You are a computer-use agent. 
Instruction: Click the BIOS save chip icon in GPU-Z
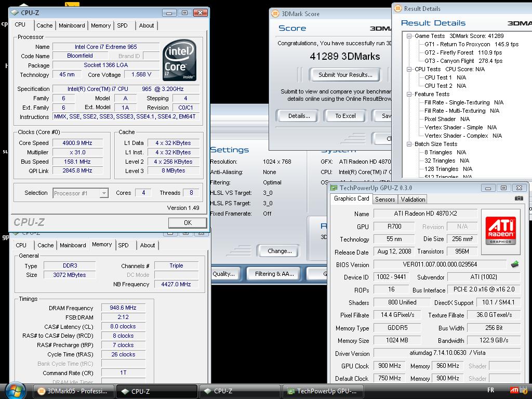[515, 264]
